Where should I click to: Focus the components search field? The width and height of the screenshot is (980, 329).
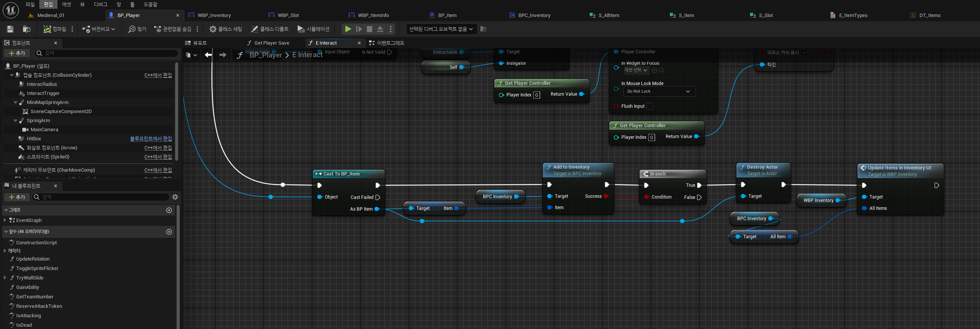click(106, 53)
